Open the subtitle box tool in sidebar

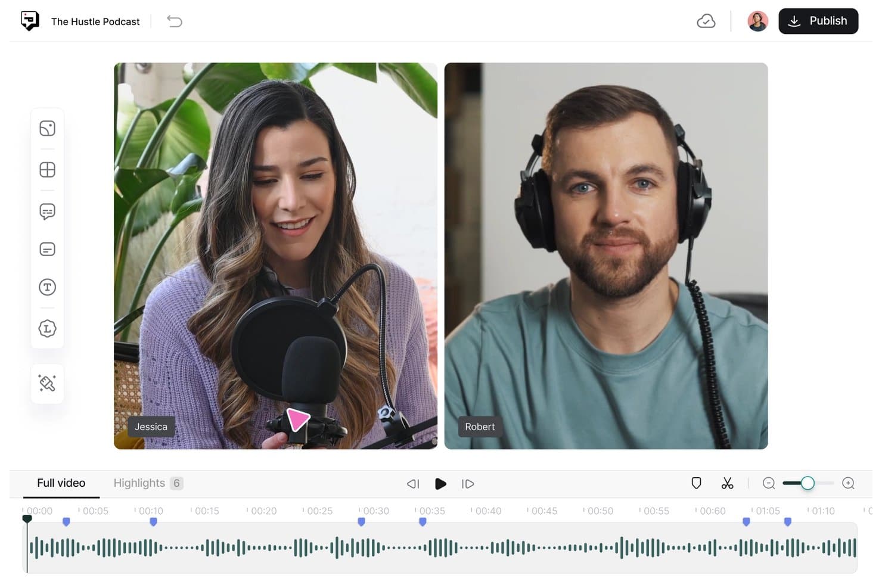tap(47, 249)
